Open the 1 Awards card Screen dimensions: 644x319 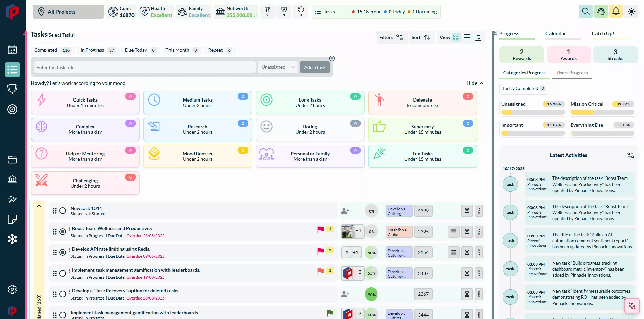coord(568,55)
